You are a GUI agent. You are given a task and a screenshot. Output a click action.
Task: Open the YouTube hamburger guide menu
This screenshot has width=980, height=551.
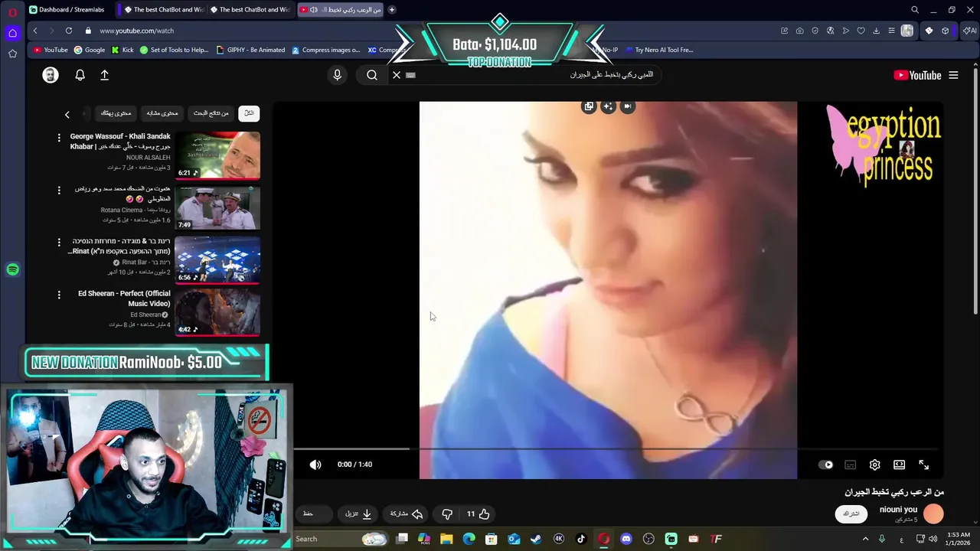click(x=953, y=75)
